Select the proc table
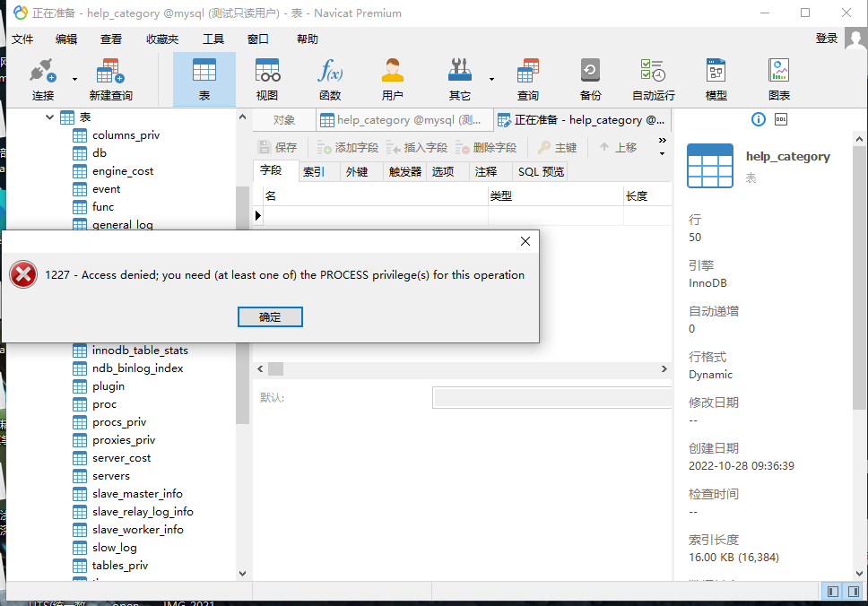The width and height of the screenshot is (868, 606). coord(104,404)
